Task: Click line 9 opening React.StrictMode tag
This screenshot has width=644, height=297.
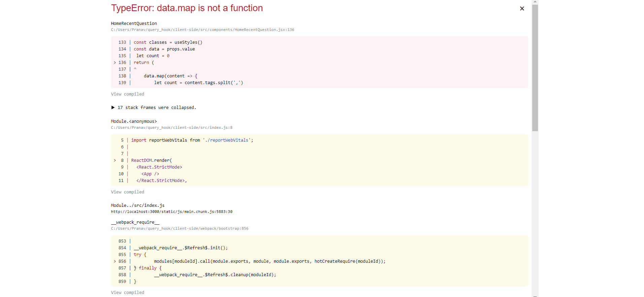Action: 159,167
